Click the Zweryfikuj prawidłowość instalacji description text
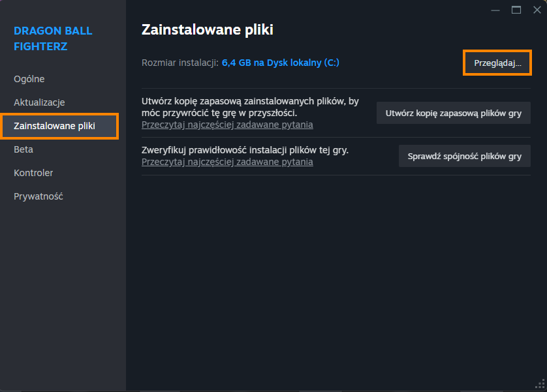The height and width of the screenshot is (392, 547). pos(245,150)
